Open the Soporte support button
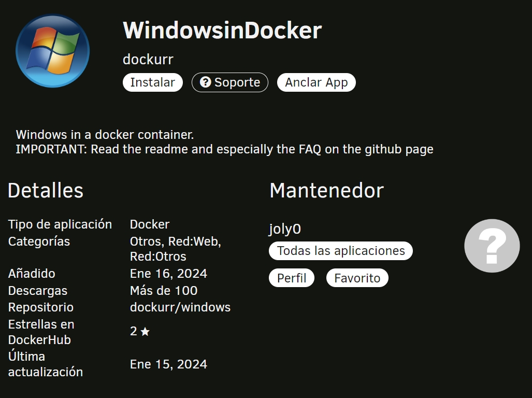Screen dimensions: 532x398 [x=230, y=82]
